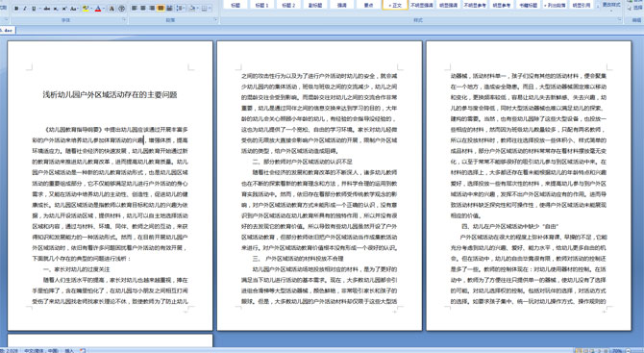Apply the 标题 2 style
The width and height of the screenshot is (644, 353).
288,5
